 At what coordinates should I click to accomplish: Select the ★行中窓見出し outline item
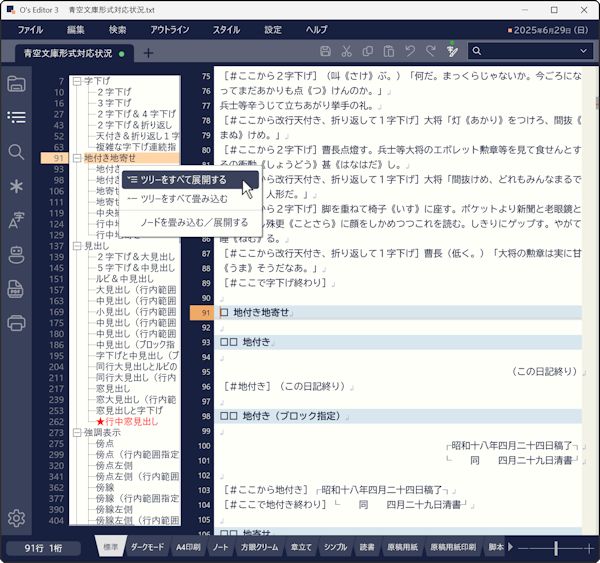[127, 422]
